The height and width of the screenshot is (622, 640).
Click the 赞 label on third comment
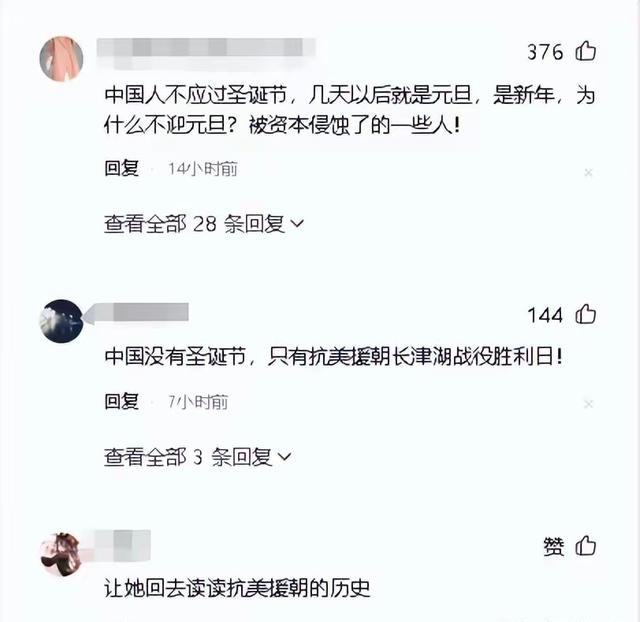[554, 546]
